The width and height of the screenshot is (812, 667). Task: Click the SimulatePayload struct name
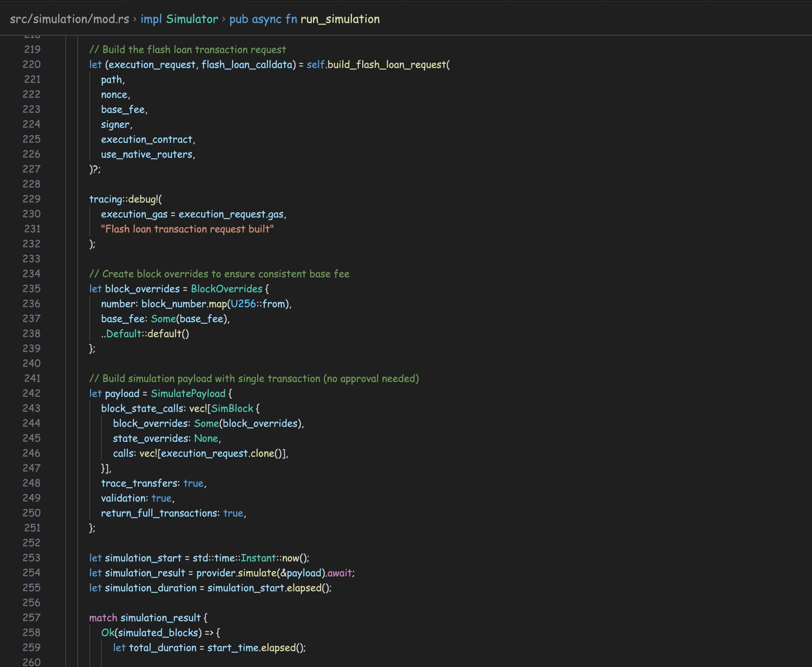[188, 393]
